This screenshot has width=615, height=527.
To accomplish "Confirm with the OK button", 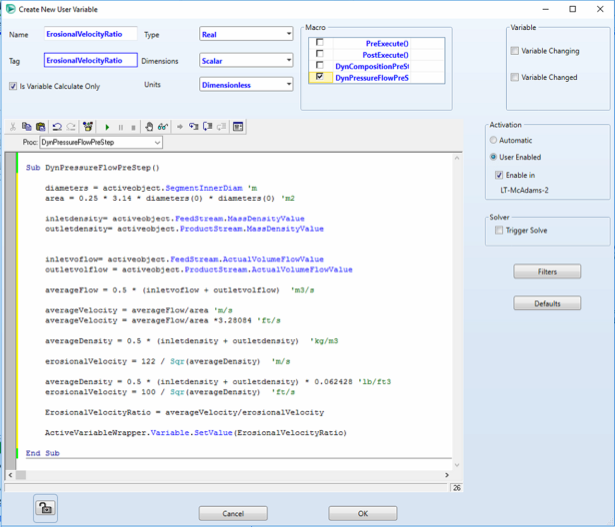I will pyautogui.click(x=363, y=513).
